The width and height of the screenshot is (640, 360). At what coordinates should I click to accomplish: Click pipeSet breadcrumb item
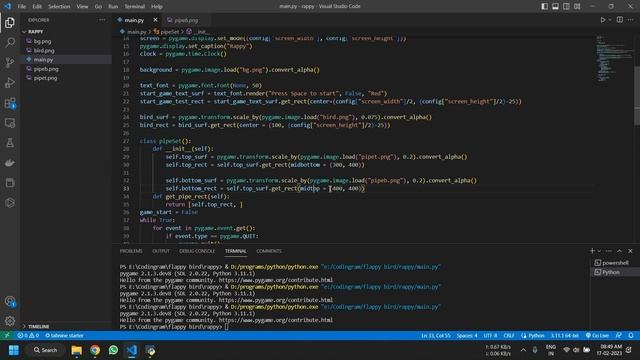(x=167, y=31)
